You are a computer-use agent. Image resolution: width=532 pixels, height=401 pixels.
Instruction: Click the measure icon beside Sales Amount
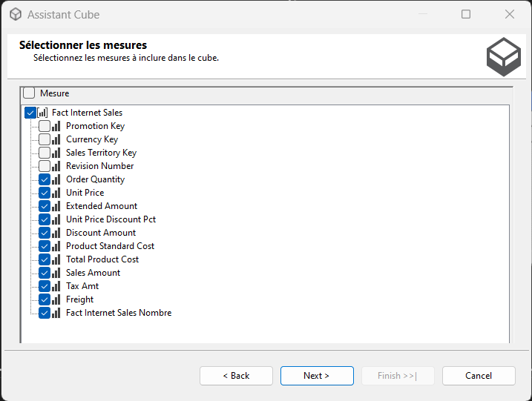click(56, 273)
